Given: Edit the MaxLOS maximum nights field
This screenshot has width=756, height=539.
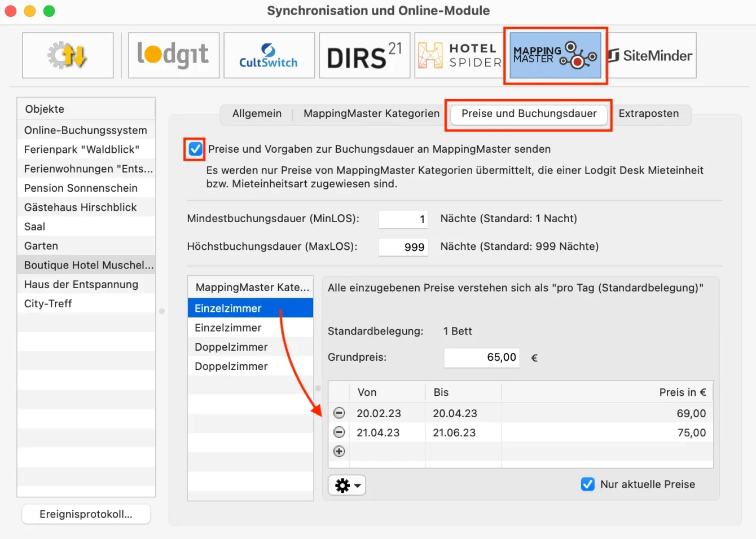Looking at the screenshot, I should point(403,247).
